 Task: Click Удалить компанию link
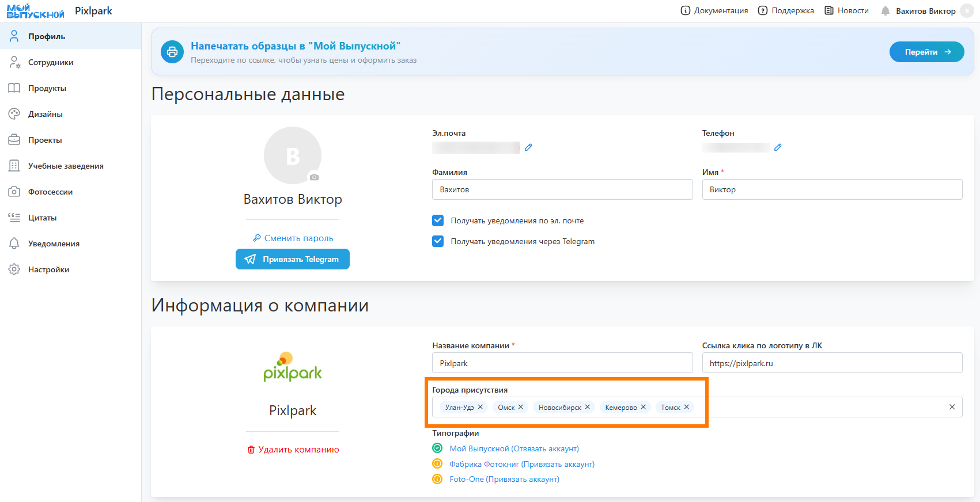point(293,450)
